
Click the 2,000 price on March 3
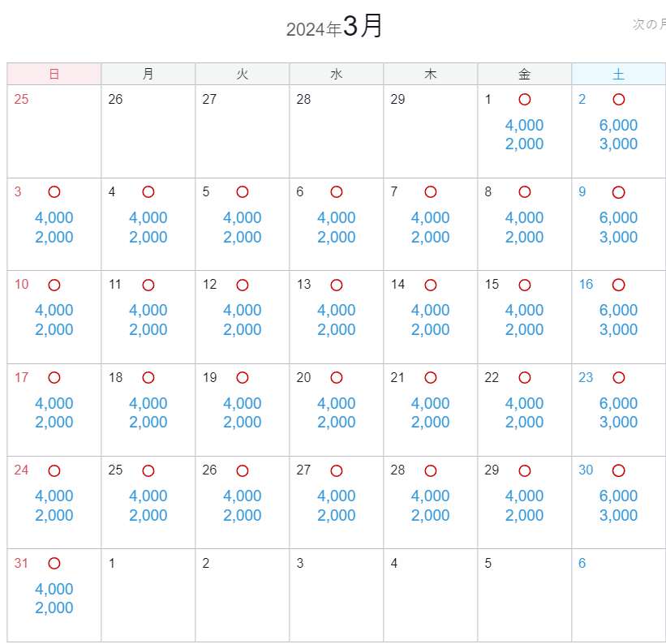coord(54,237)
